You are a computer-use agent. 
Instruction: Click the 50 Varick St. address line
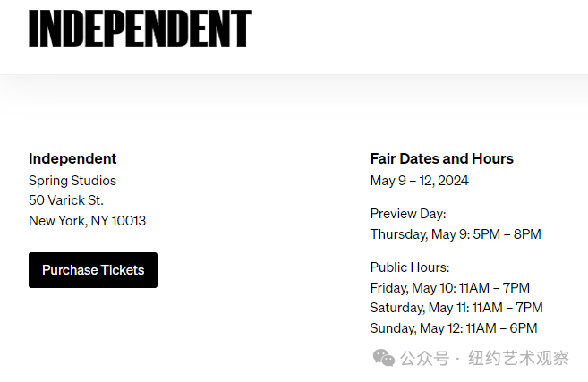click(66, 200)
